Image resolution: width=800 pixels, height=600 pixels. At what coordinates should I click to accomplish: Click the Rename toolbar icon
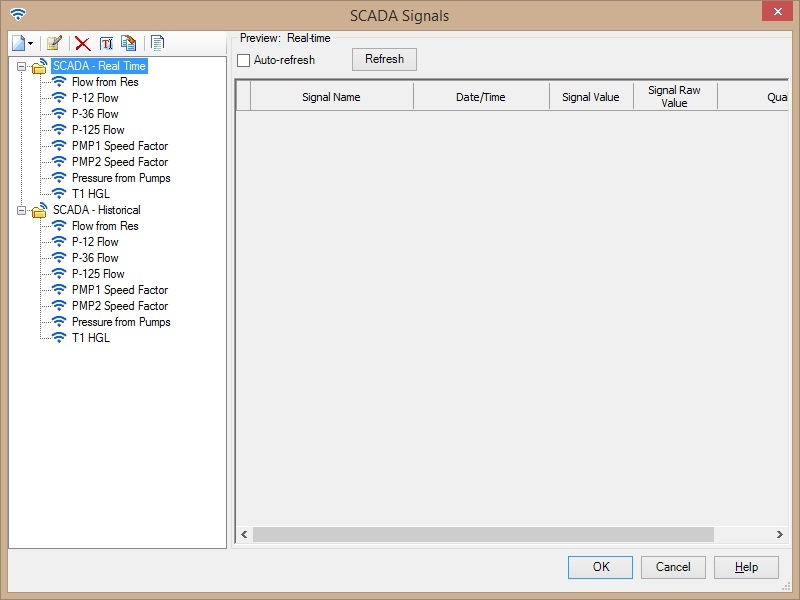[x=106, y=44]
